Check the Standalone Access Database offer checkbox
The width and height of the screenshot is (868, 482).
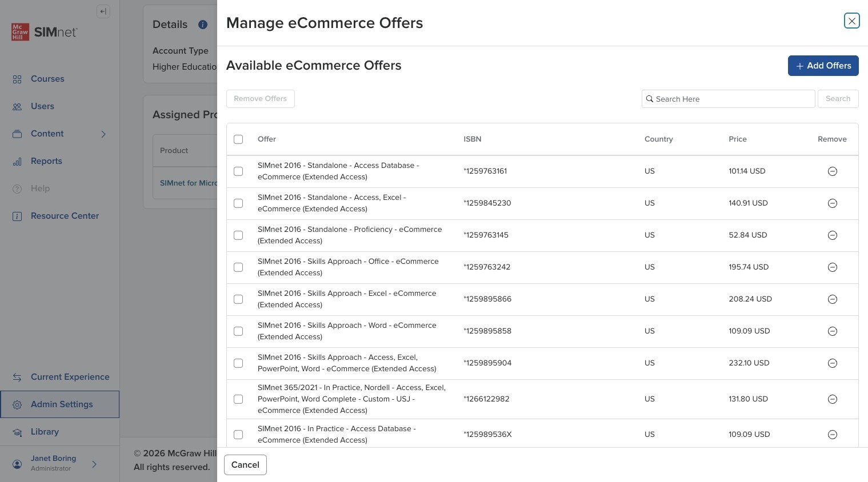click(238, 171)
